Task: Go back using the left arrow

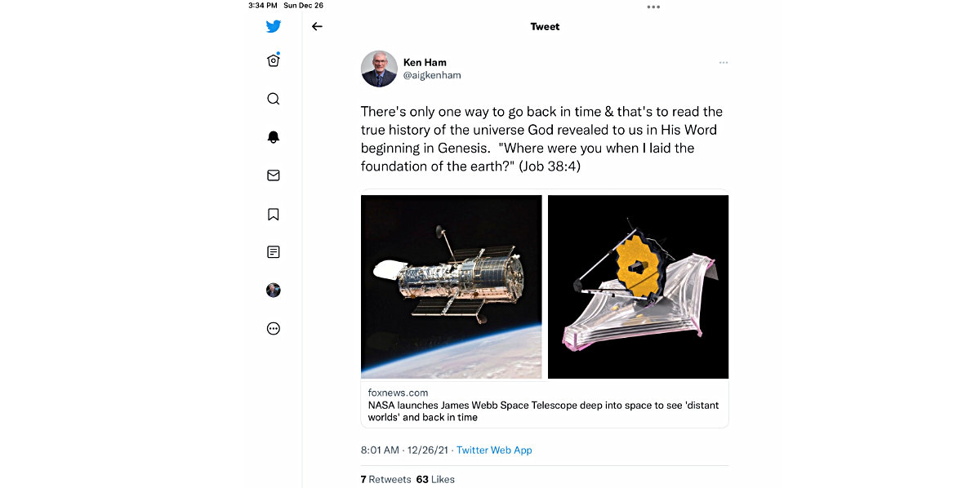Action: coord(317,26)
